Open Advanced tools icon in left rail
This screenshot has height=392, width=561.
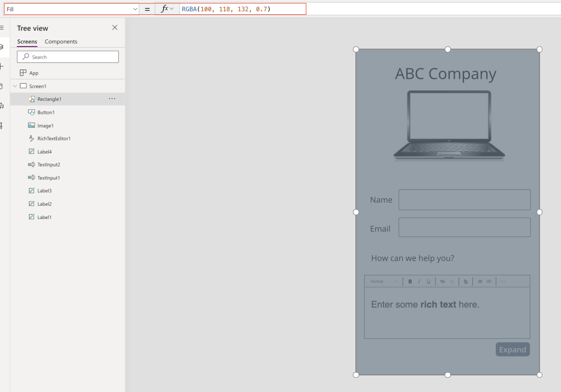coord(2,125)
